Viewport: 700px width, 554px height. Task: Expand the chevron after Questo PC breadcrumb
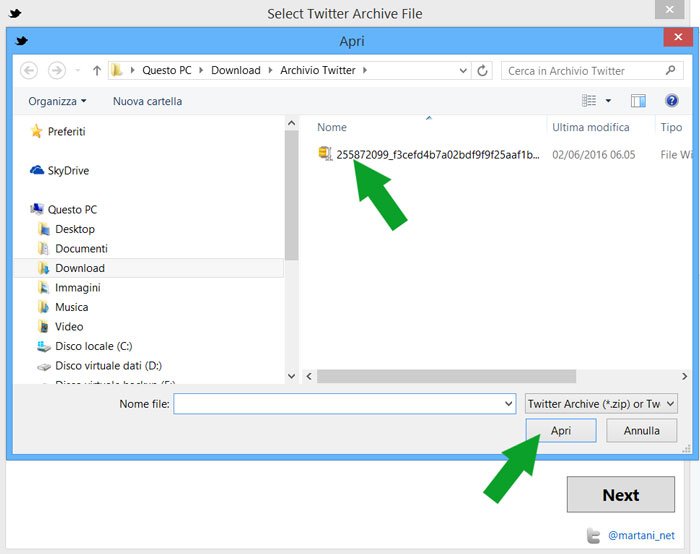click(201, 71)
